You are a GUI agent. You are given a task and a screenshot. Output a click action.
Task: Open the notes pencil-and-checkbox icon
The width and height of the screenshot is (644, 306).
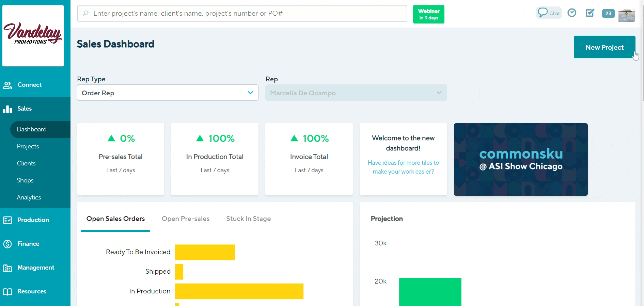click(x=590, y=13)
